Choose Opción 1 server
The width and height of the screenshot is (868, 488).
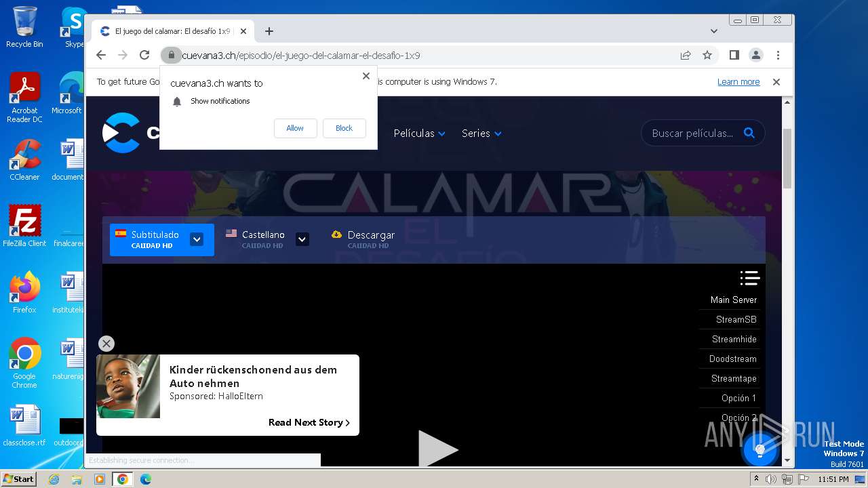[738, 398]
